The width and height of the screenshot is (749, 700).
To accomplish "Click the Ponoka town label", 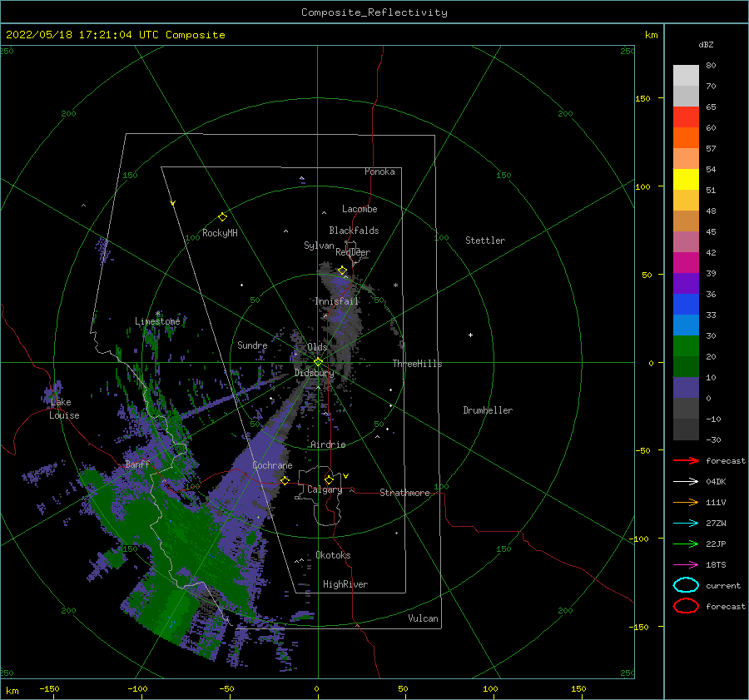I will coord(379,171).
